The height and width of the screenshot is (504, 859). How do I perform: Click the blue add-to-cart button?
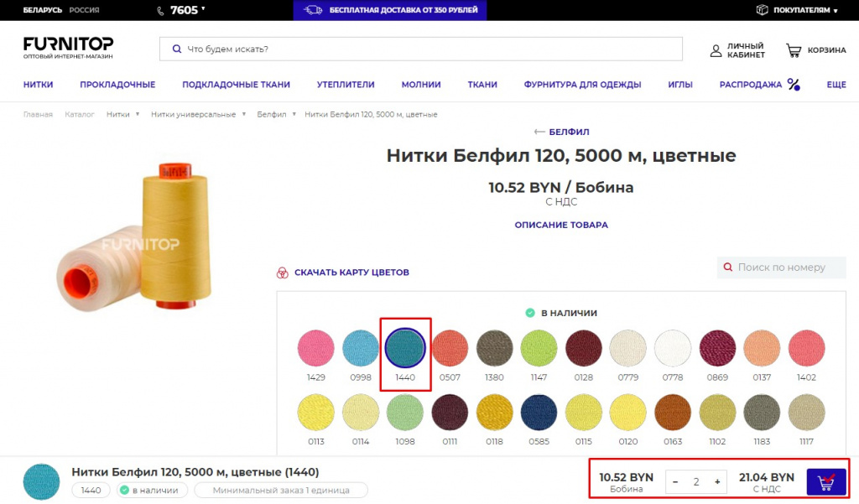pos(825,482)
